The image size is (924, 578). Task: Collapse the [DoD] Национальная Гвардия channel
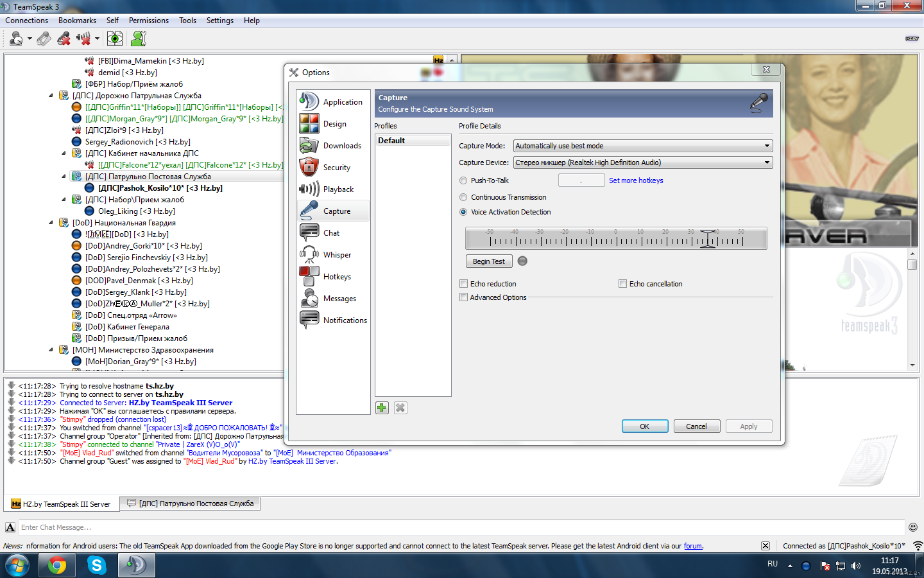(51, 223)
